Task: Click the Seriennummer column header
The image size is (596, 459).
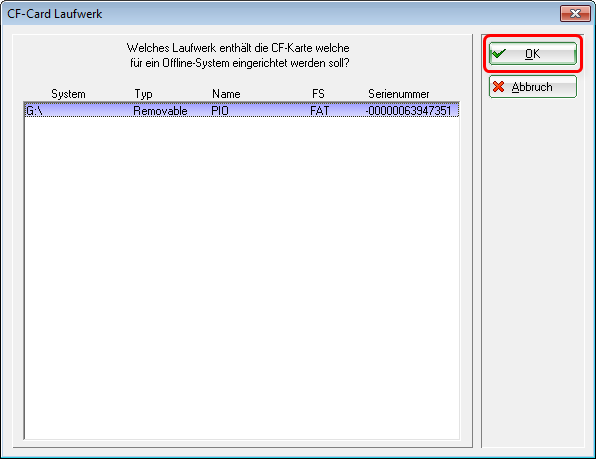Action: click(x=399, y=94)
